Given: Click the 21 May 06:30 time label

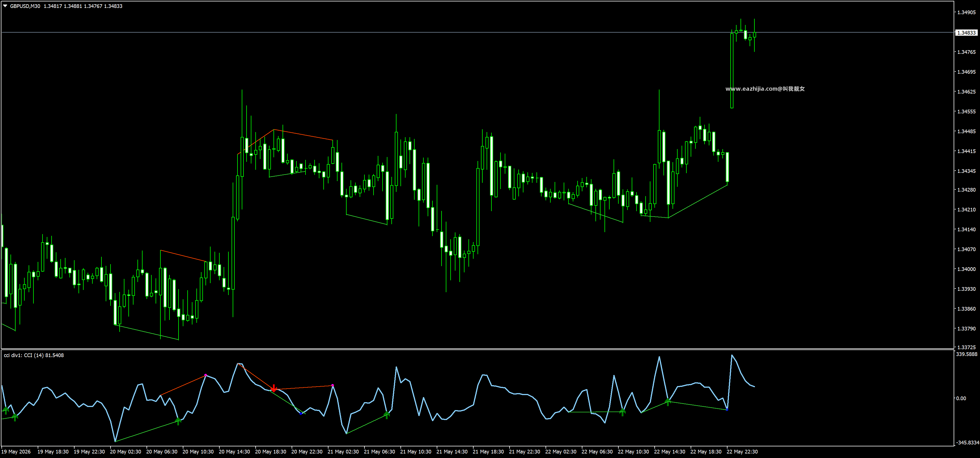Looking at the screenshot, I should tap(379, 451).
